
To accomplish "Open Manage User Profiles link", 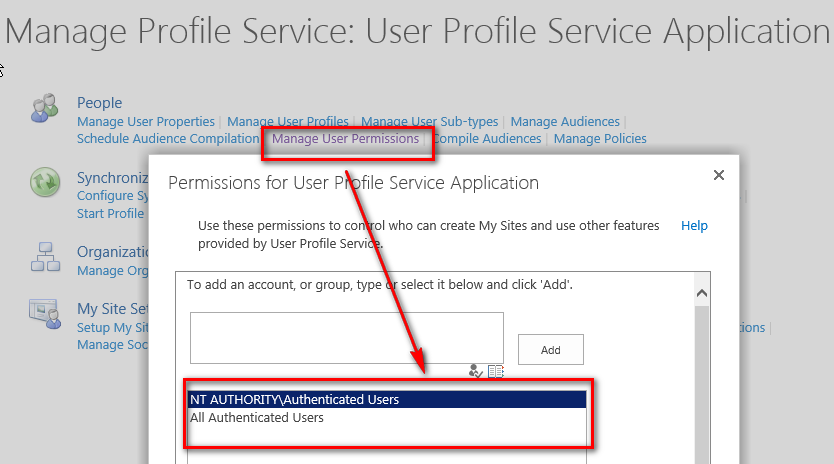I will pyautogui.click(x=288, y=121).
